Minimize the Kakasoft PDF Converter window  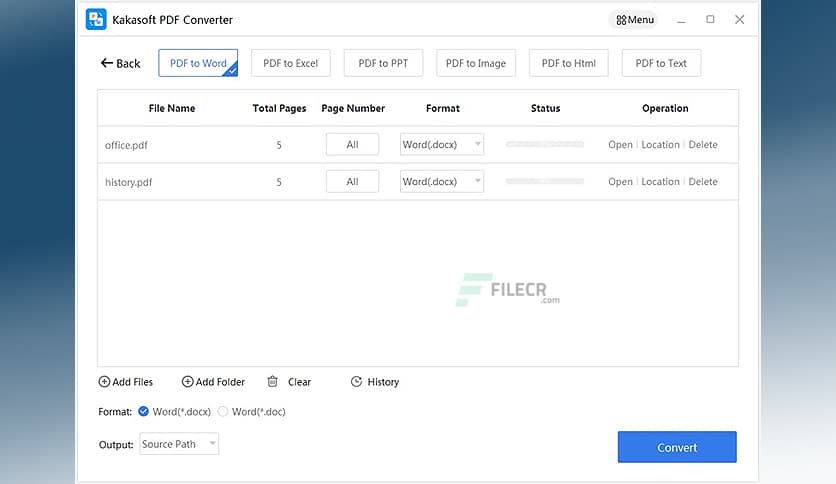pyautogui.click(x=681, y=20)
